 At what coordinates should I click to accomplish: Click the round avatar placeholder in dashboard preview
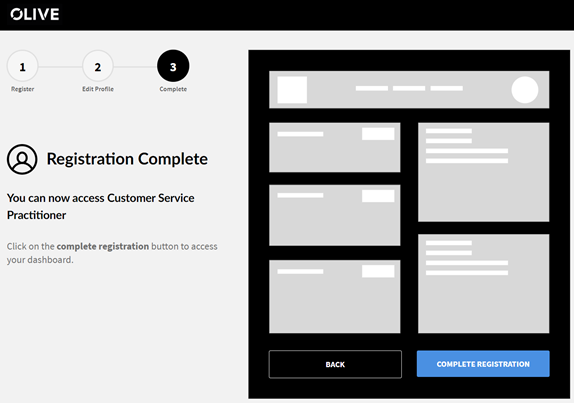point(525,90)
